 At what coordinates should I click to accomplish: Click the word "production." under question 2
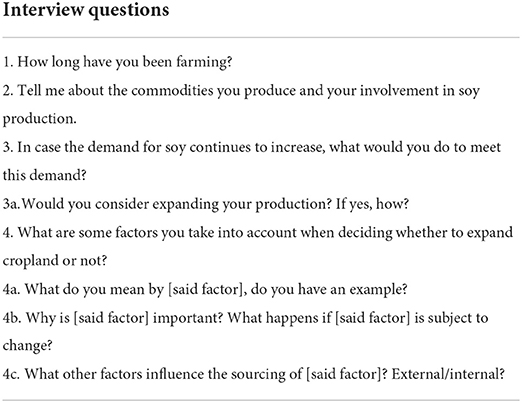40,119
